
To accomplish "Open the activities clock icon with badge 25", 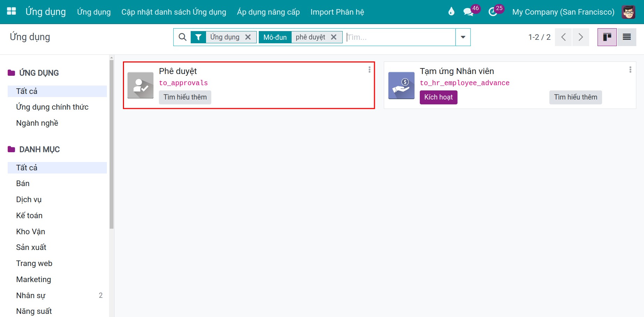I will (493, 12).
